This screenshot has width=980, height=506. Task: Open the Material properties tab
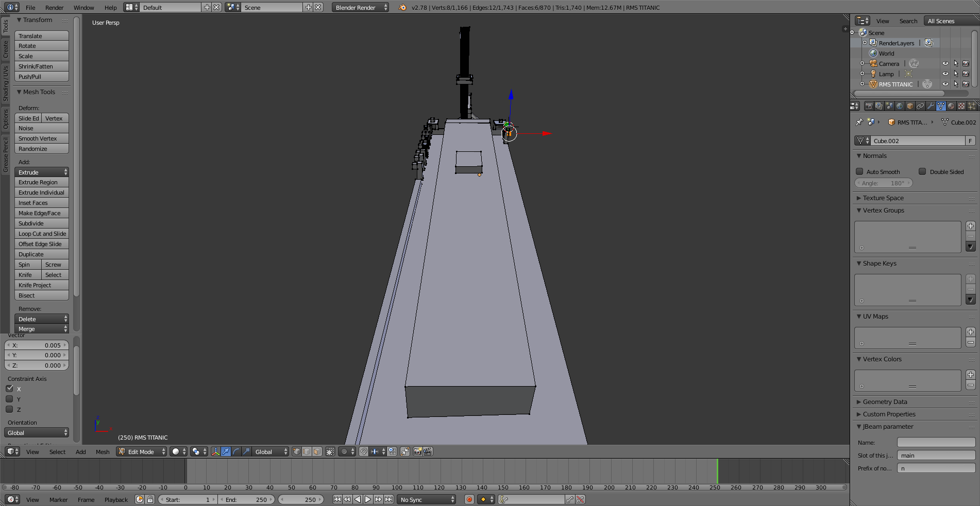pos(951,106)
